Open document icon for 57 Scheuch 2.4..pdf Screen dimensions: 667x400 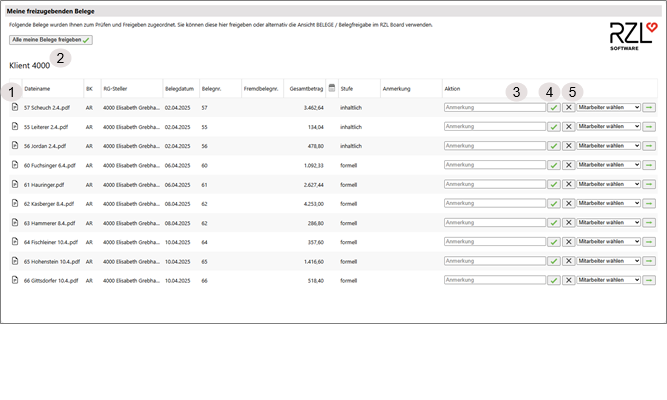pyautogui.click(x=15, y=107)
